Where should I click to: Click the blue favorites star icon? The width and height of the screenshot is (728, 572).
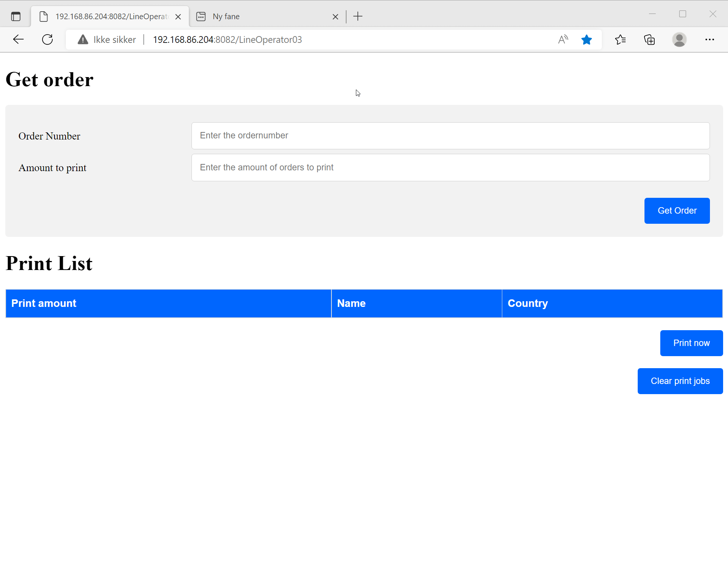coord(587,39)
